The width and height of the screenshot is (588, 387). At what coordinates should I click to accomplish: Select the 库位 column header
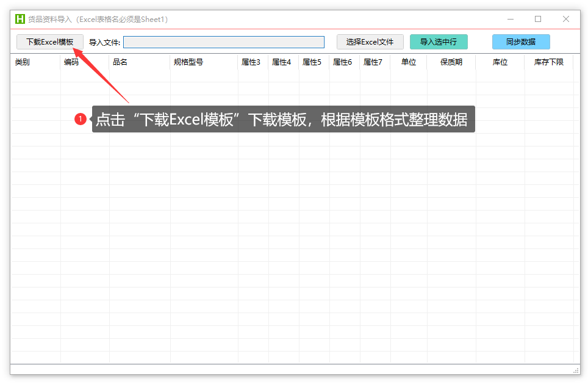point(500,62)
